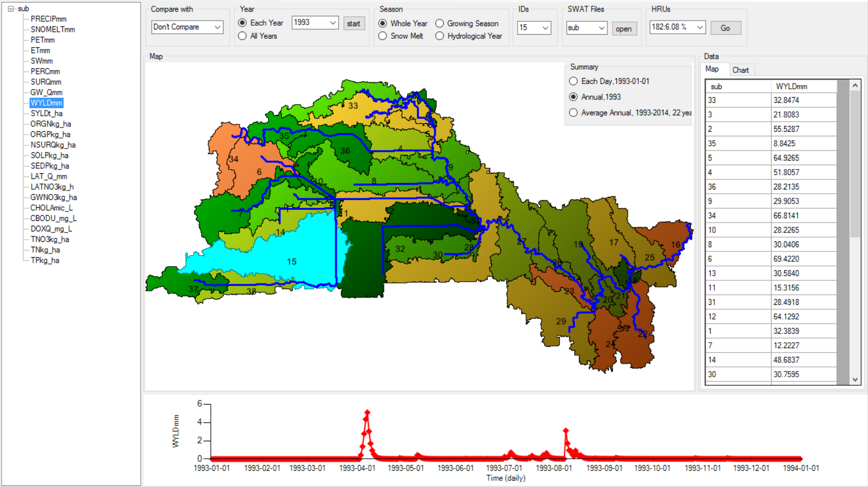Select ORGNkg_ha variable
The height and width of the screenshot is (487, 868).
click(x=50, y=124)
